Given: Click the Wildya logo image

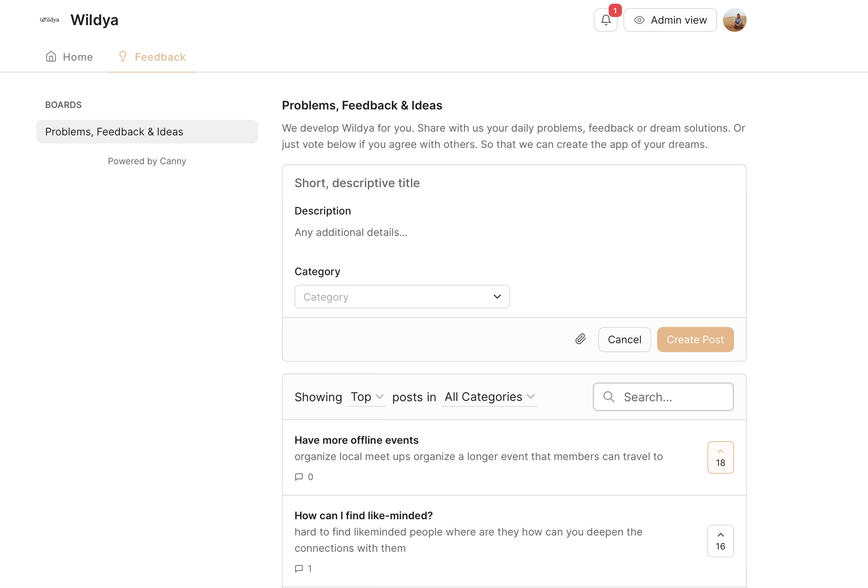Looking at the screenshot, I should [x=50, y=20].
